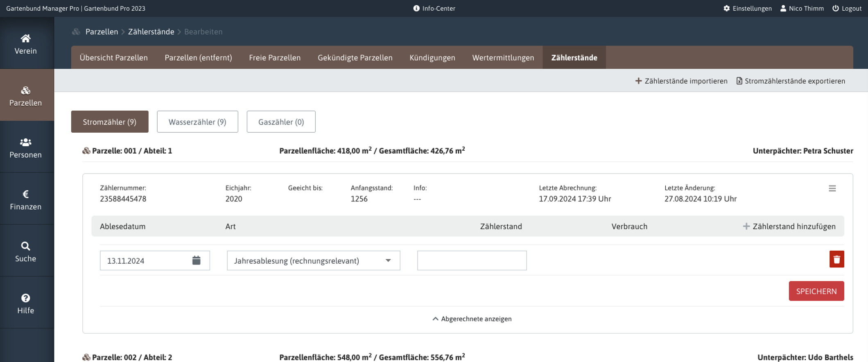Open the Hilfe question mark icon

tap(25, 298)
